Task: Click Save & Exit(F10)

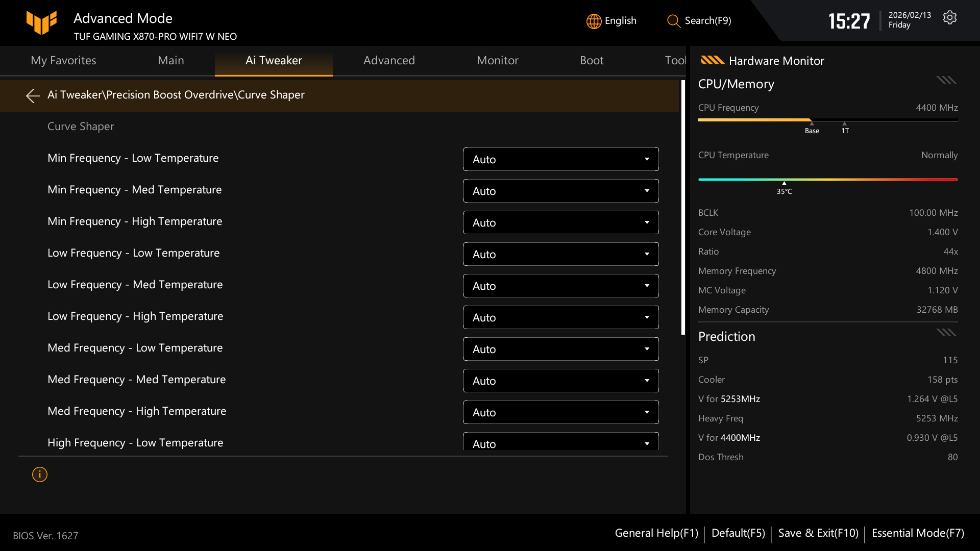Action: point(818,533)
